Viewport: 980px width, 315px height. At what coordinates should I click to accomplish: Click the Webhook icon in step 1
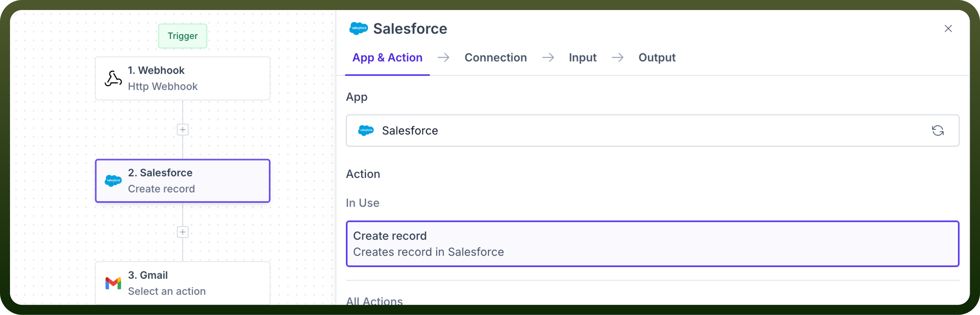tap(113, 79)
